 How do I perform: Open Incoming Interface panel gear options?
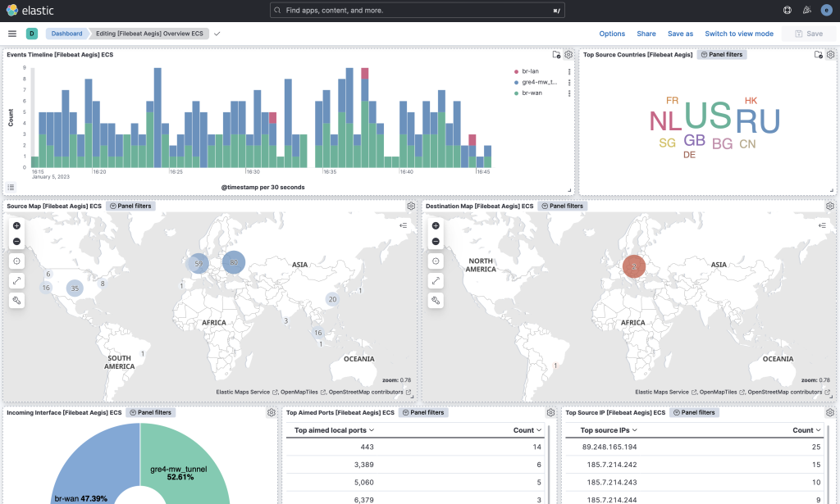(271, 412)
